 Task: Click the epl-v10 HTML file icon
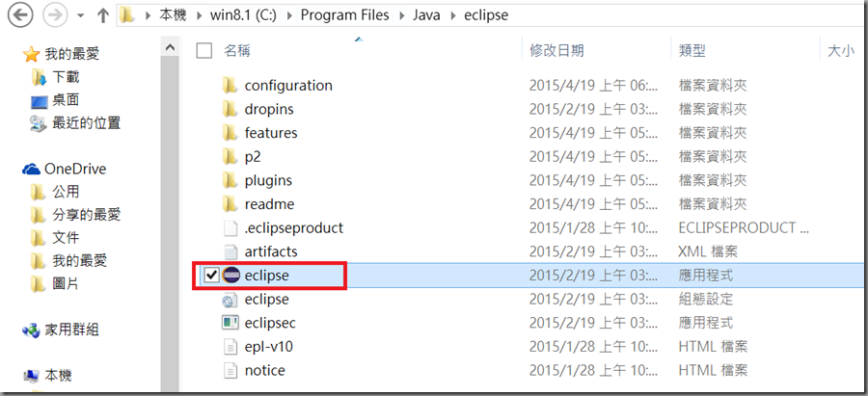[231, 347]
